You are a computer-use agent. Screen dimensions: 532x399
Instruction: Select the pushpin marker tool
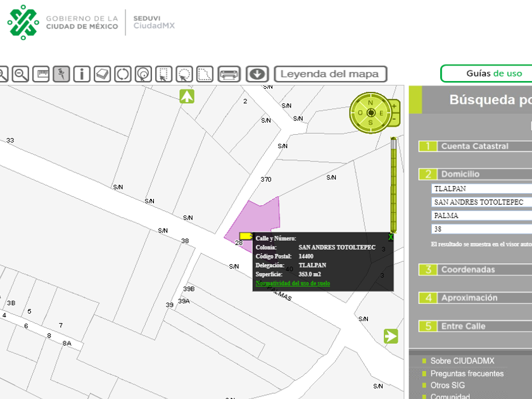coord(61,74)
